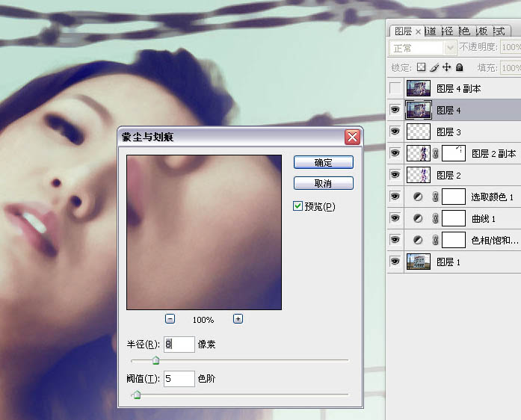Hide the 图层 1 layer
521x420 pixels.
[x=395, y=262]
